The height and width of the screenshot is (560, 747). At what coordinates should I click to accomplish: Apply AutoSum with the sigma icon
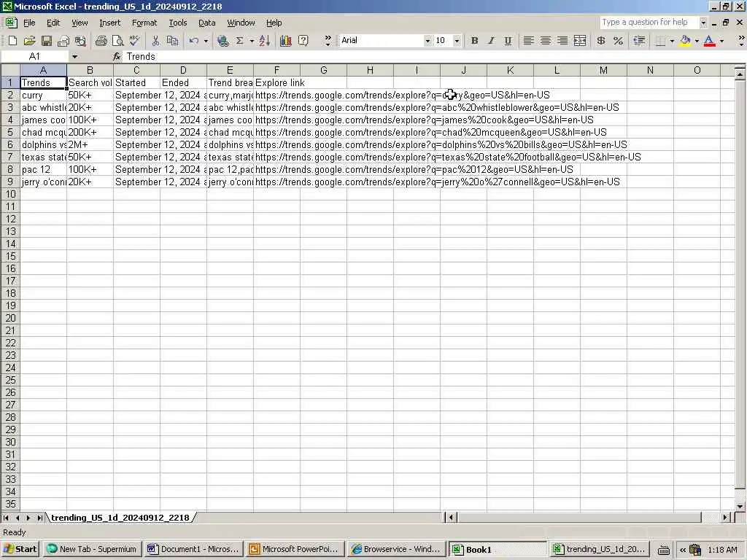tap(239, 41)
